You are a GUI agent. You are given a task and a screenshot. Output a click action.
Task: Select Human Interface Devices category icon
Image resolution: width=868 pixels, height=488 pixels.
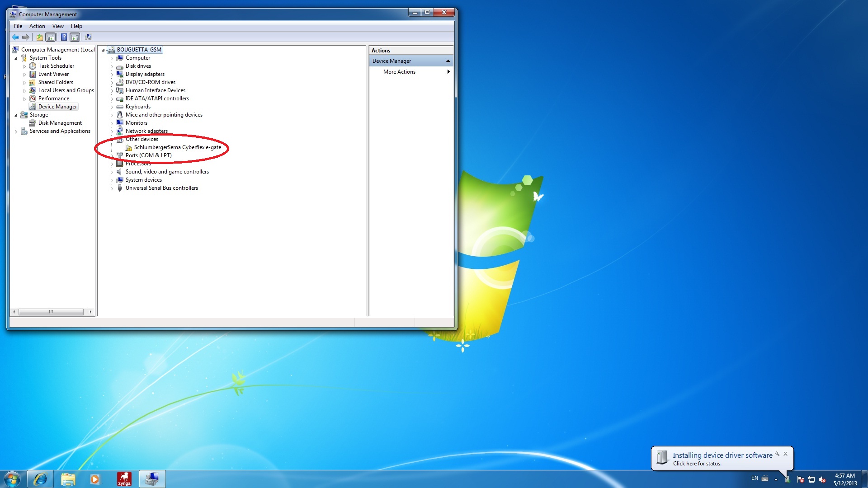[120, 90]
